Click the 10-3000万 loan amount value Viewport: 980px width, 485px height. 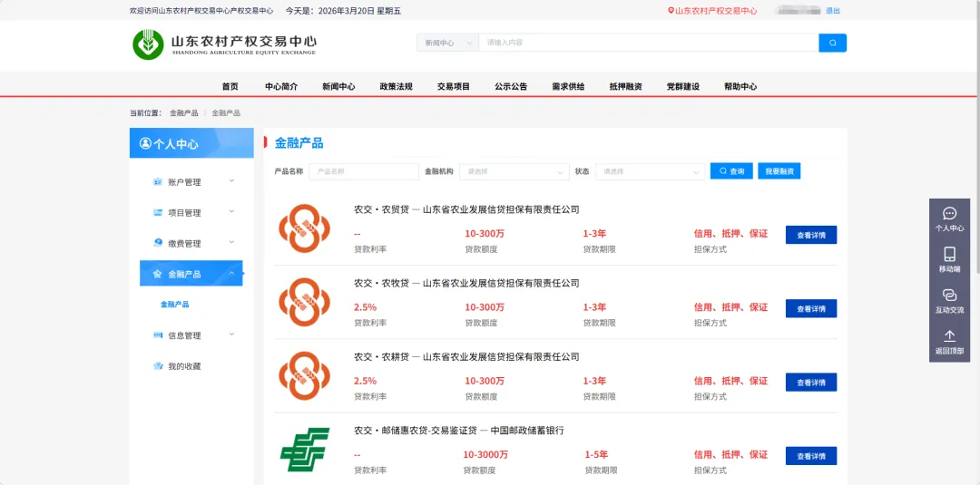[485, 454]
